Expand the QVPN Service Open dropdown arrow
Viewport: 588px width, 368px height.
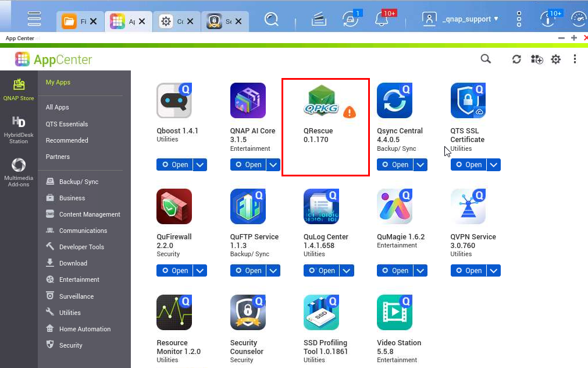(493, 271)
